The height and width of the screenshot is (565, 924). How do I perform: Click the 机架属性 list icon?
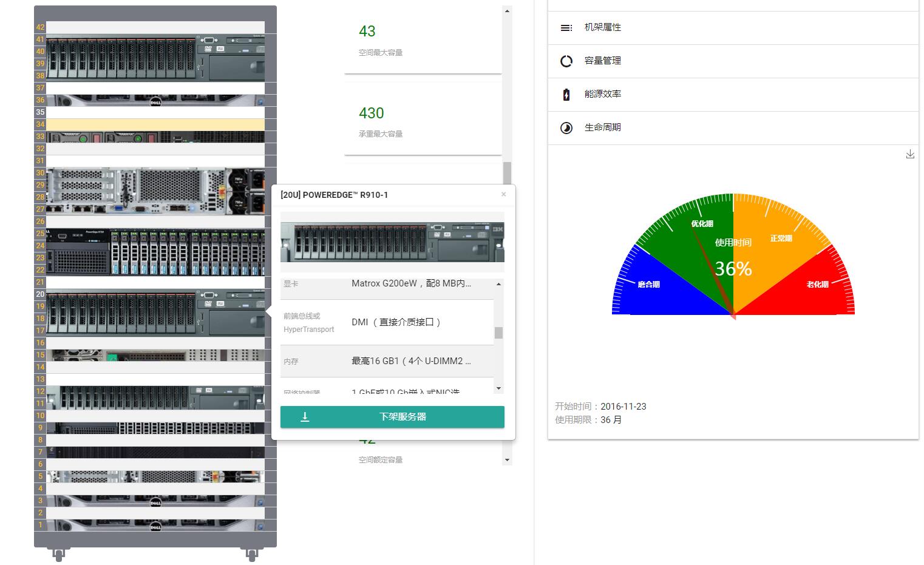(x=566, y=27)
